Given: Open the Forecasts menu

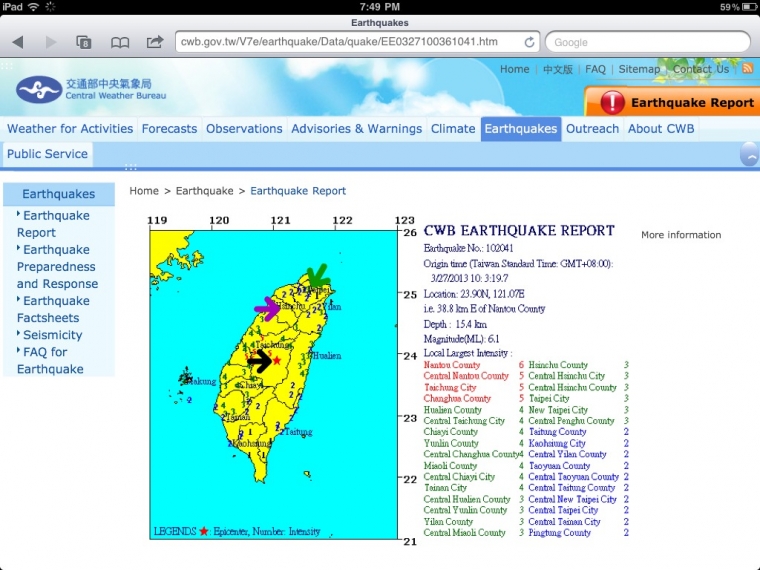Looking at the screenshot, I should pyautogui.click(x=169, y=129).
